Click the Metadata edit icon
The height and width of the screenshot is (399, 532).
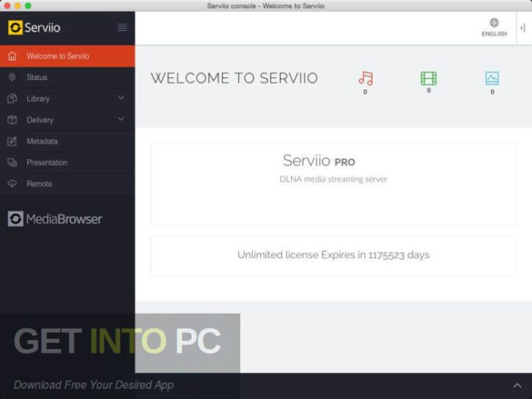12,141
